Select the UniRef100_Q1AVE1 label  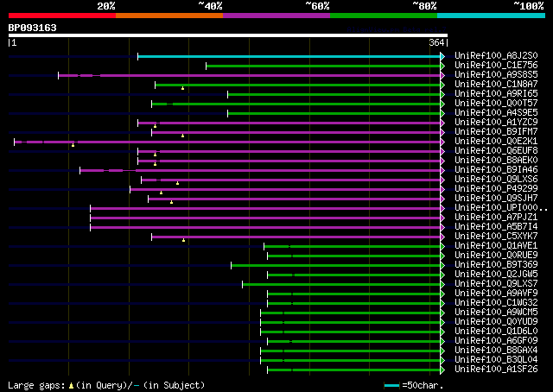(x=496, y=246)
